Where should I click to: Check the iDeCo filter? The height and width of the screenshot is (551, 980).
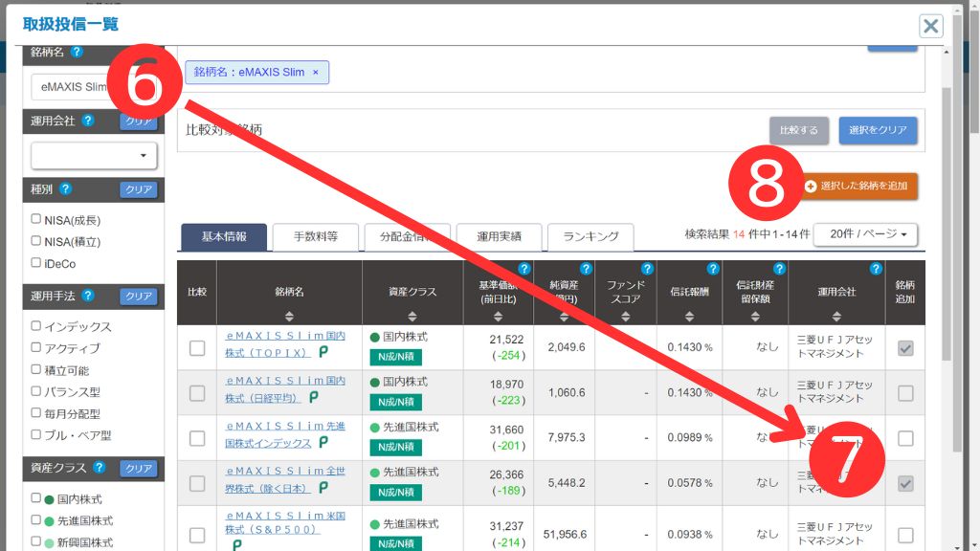(x=36, y=262)
